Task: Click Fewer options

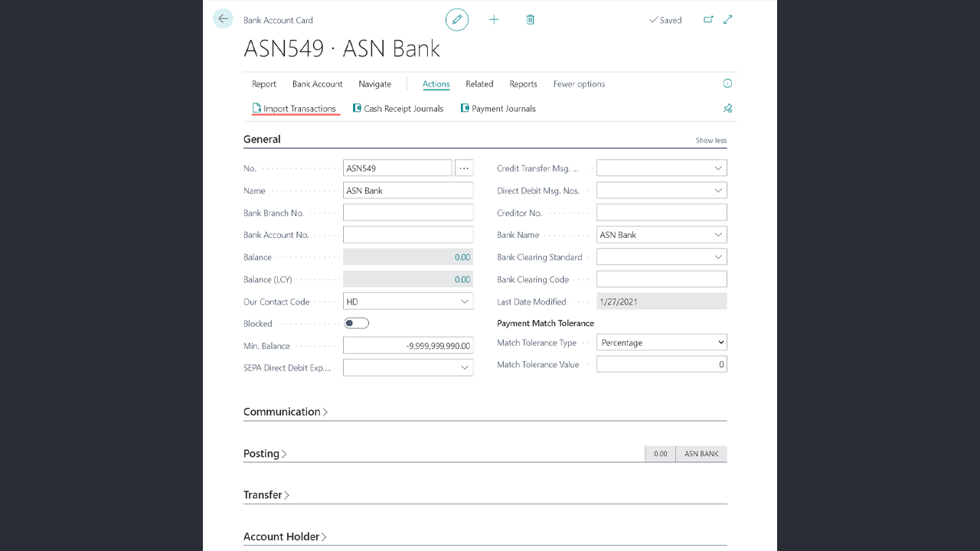Action: [580, 84]
